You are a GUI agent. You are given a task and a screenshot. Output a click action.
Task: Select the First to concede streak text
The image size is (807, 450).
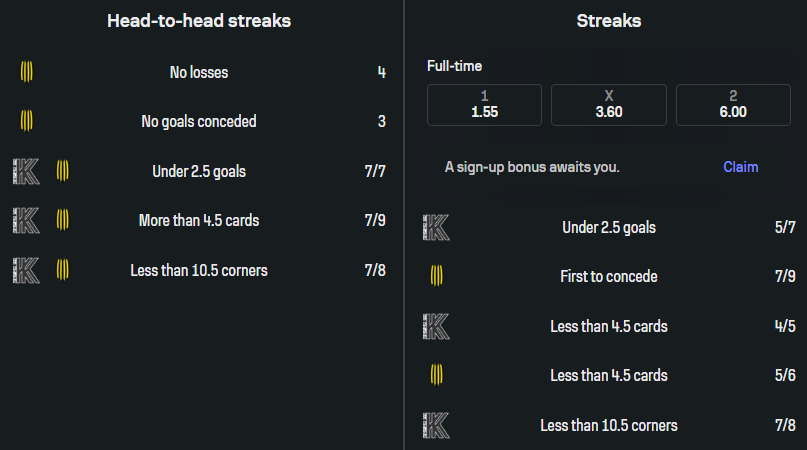(609, 276)
